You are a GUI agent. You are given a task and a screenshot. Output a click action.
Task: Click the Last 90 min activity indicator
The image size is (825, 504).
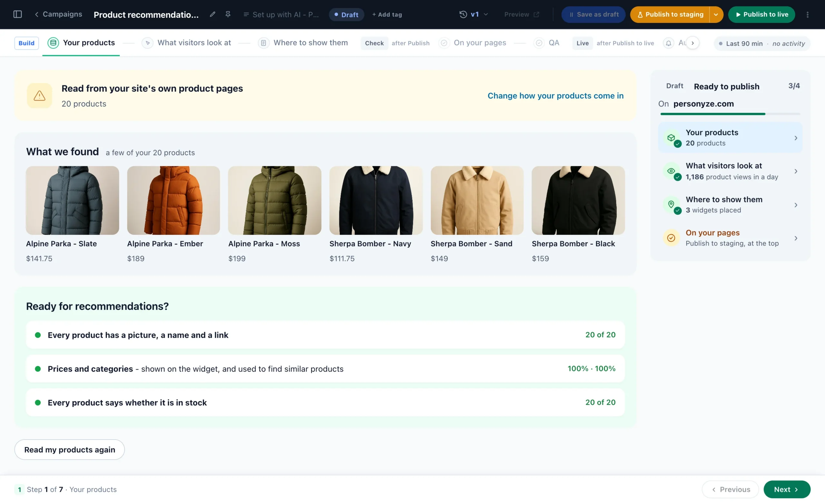click(x=762, y=44)
